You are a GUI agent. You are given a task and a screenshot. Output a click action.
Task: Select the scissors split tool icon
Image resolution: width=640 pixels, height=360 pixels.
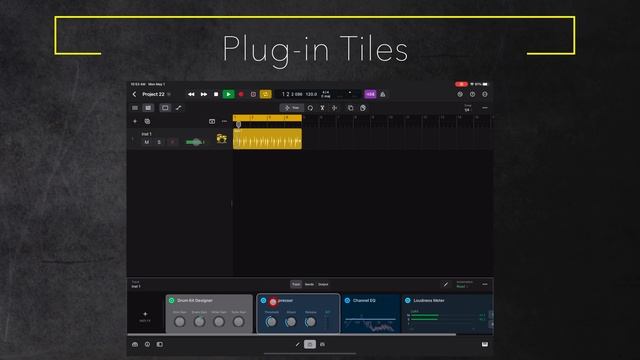tap(322, 108)
